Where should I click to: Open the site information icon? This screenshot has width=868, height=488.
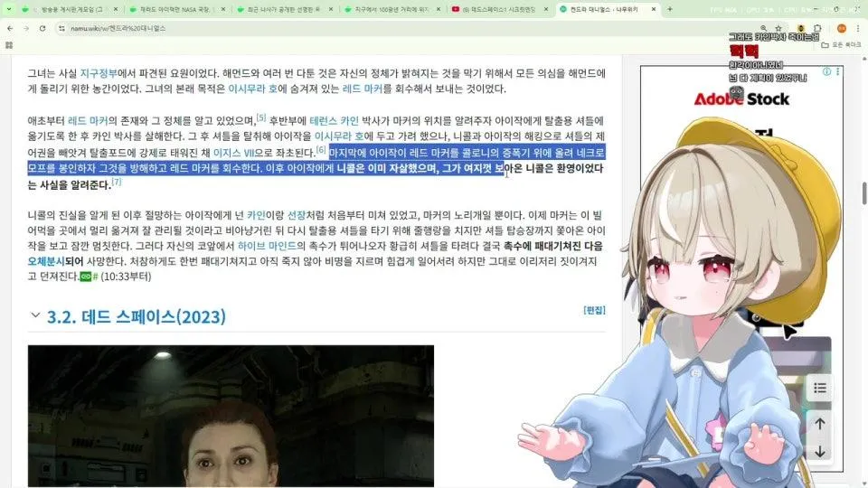pyautogui.click(x=62, y=28)
